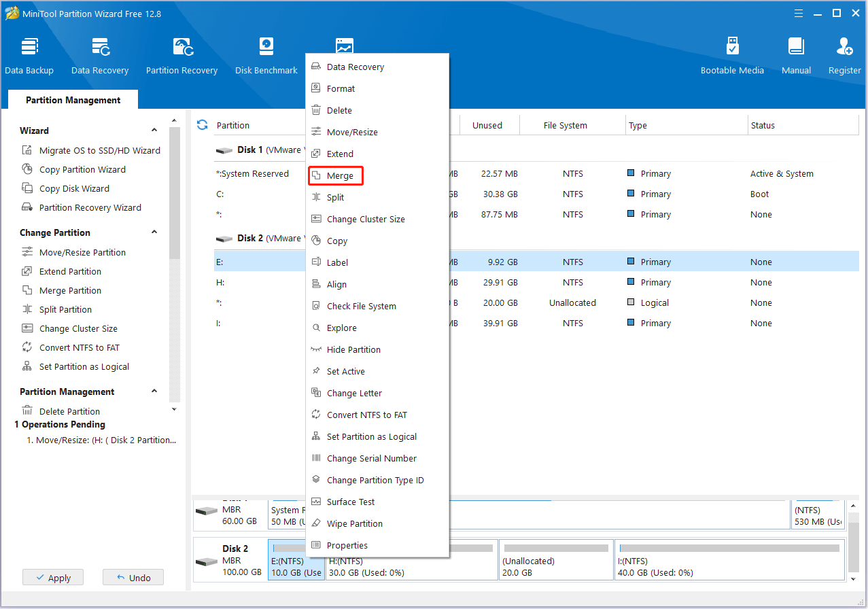Select Copy in the context menu
Screen dimensions: 868x609
(x=377, y=241)
